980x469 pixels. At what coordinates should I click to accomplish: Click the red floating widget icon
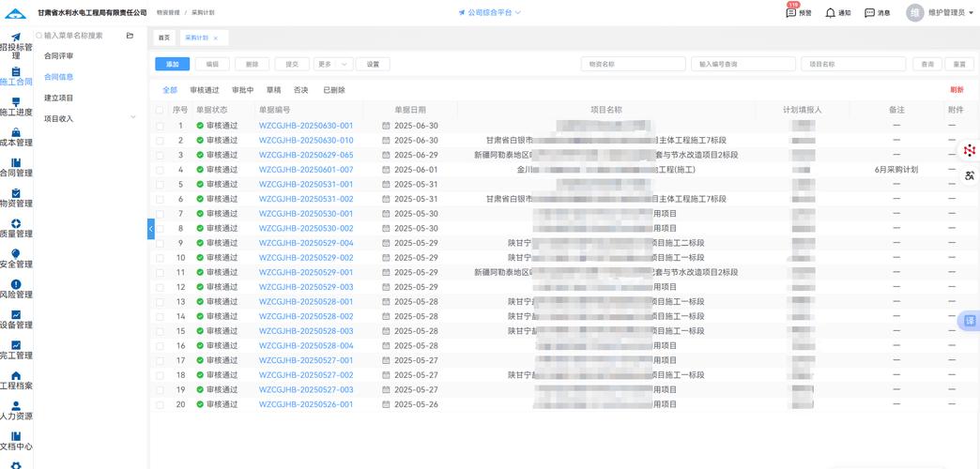tap(970, 150)
